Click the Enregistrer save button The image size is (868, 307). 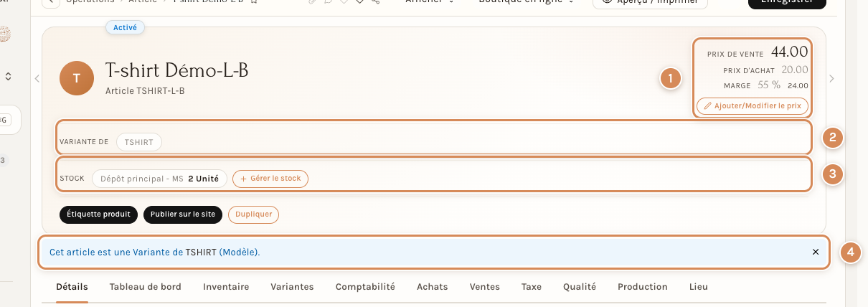pos(787,2)
